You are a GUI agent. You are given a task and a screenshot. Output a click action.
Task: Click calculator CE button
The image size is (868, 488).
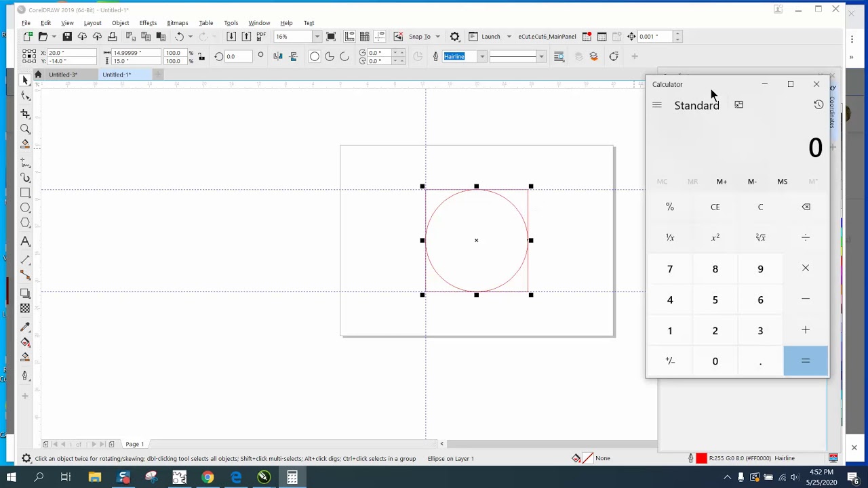(715, 207)
